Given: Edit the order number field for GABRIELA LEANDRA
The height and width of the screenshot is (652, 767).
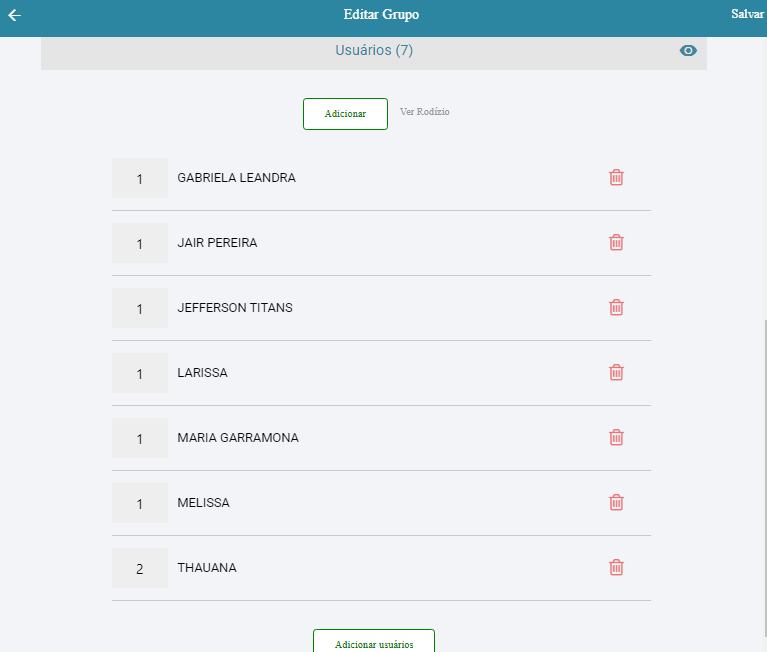Looking at the screenshot, I should pyautogui.click(x=140, y=178).
